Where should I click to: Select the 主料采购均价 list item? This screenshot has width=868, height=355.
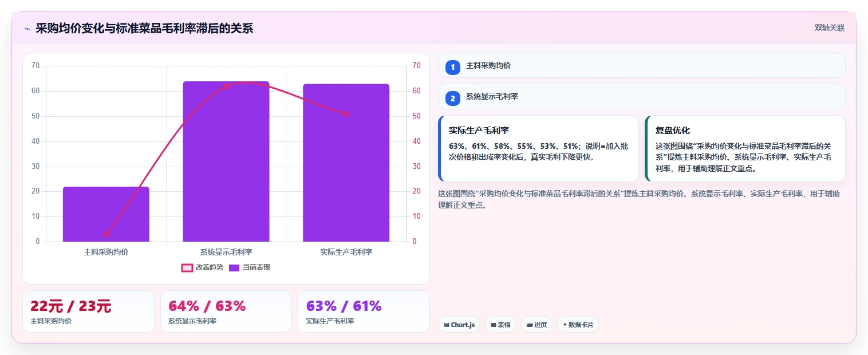[x=641, y=65]
